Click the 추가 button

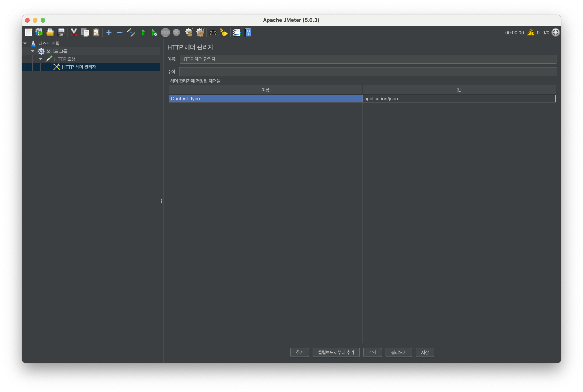pos(299,352)
